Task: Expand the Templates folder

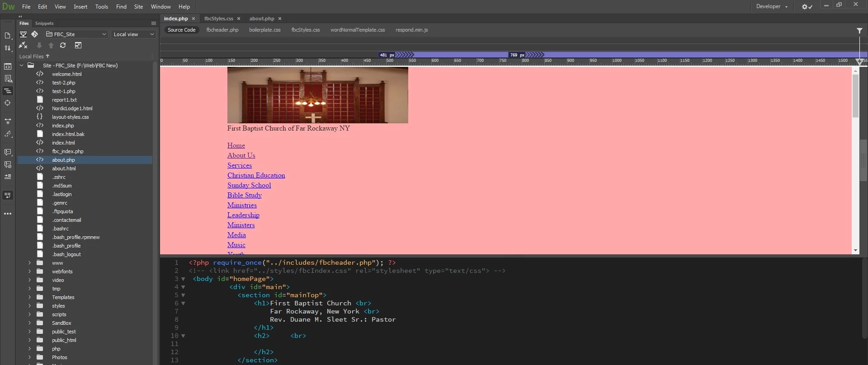Action: click(x=30, y=297)
